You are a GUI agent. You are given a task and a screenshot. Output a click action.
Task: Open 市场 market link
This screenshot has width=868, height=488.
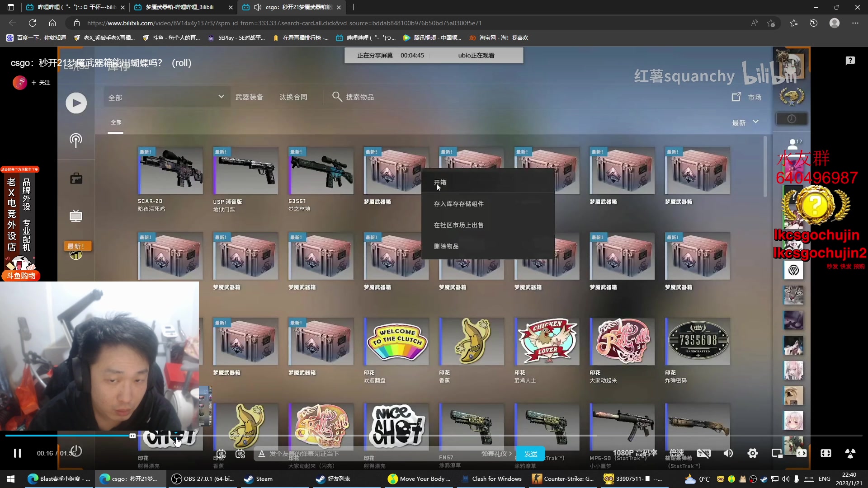(747, 97)
